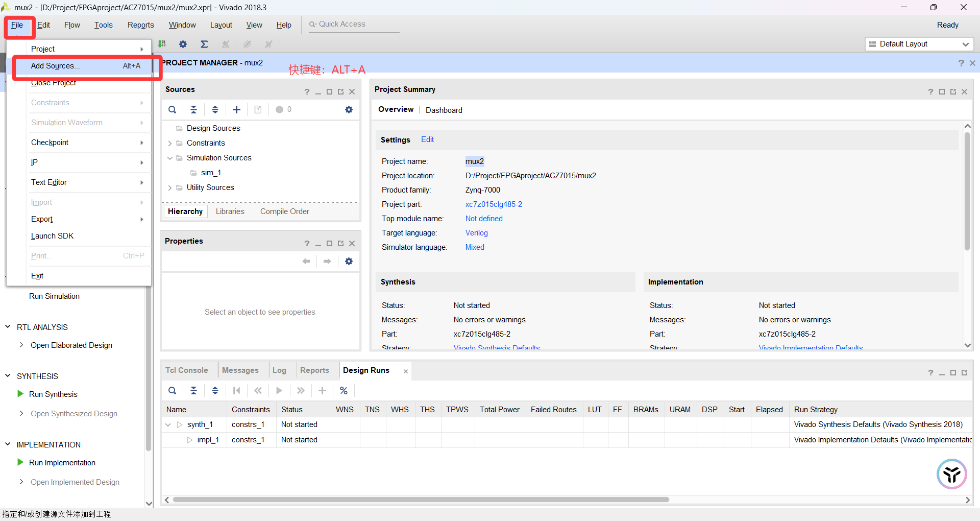
Task: Launch runs with play icon in Design Runs
Action: pyautogui.click(x=279, y=391)
